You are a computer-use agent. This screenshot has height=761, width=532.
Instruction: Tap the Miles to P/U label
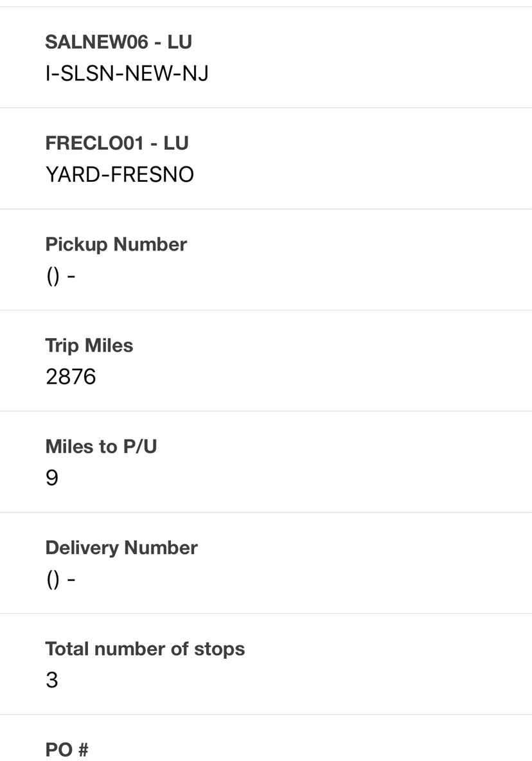[101, 447]
